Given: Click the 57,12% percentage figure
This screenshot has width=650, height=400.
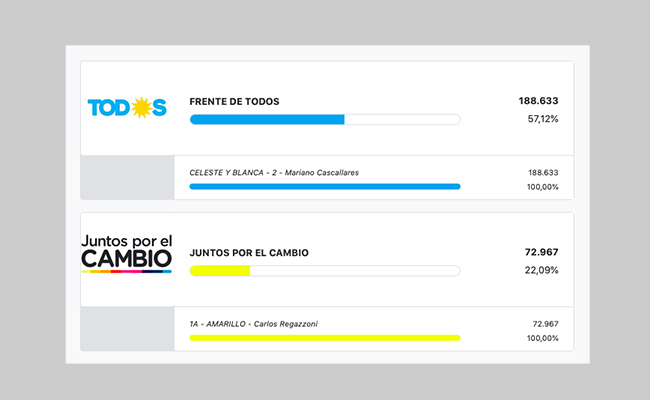Looking at the screenshot, I should [543, 119].
